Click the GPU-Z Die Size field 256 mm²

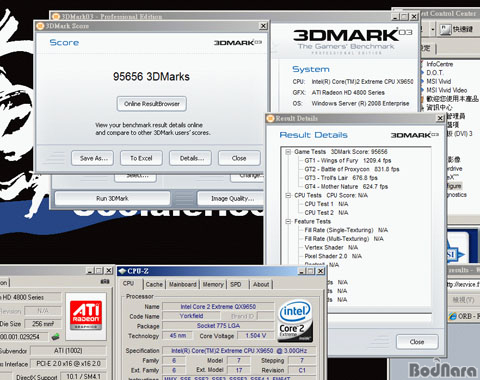pyautogui.click(x=43, y=324)
